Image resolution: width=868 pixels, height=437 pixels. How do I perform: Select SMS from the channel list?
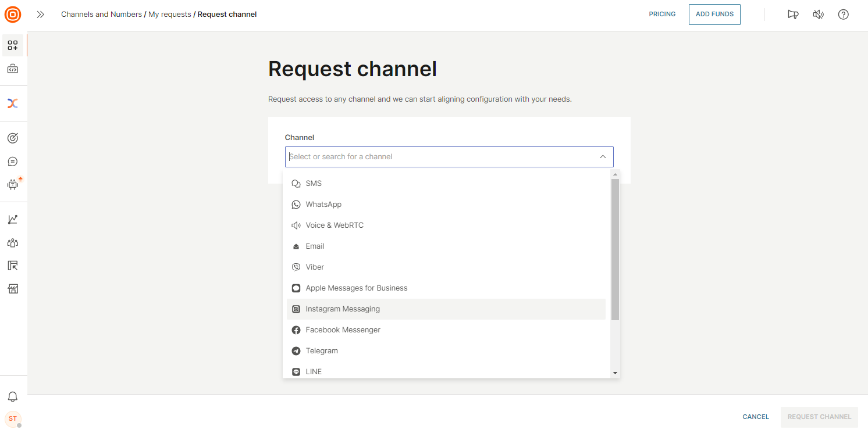tap(446, 184)
